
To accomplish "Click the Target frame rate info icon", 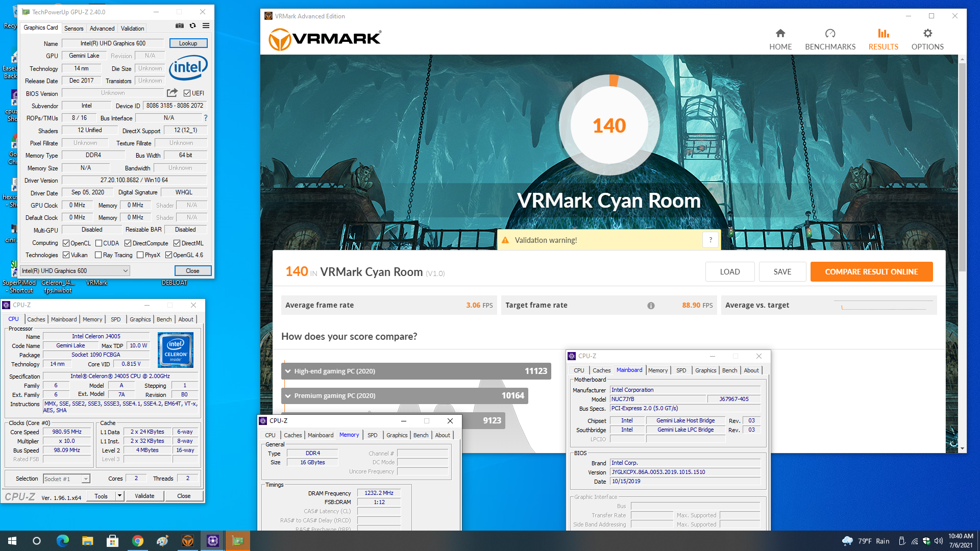I will 651,306.
